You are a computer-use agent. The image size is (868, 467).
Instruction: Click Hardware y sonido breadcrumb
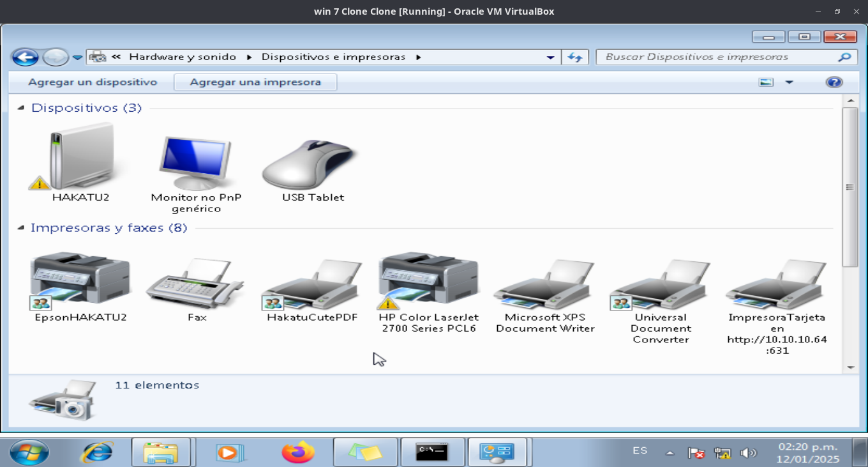(x=183, y=57)
